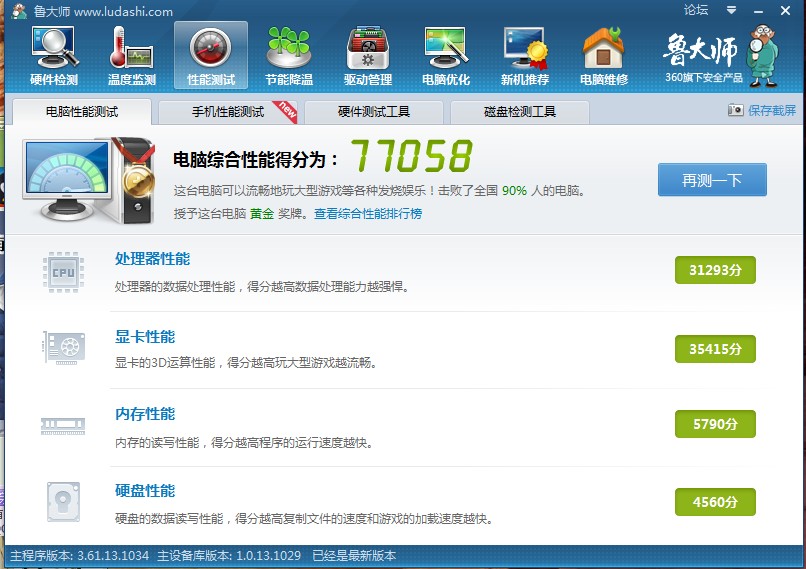The image size is (806, 569).
Task: Click the 4560分 disk score badge
Action: coord(715,502)
